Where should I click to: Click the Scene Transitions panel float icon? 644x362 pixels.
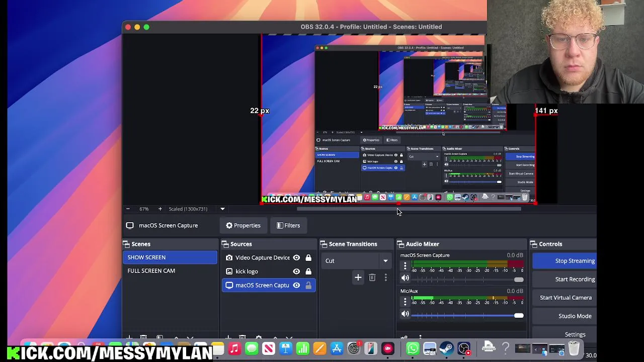pos(324,244)
